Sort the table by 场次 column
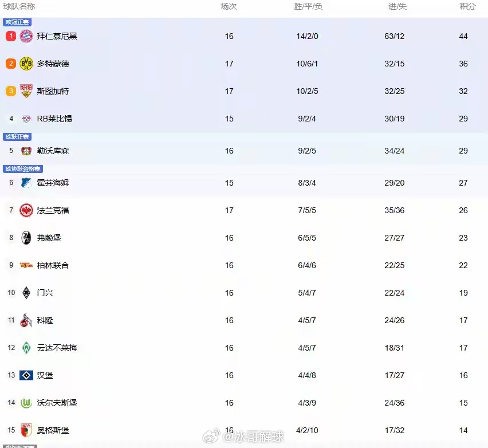The height and width of the screenshot is (448, 488). (229, 6)
